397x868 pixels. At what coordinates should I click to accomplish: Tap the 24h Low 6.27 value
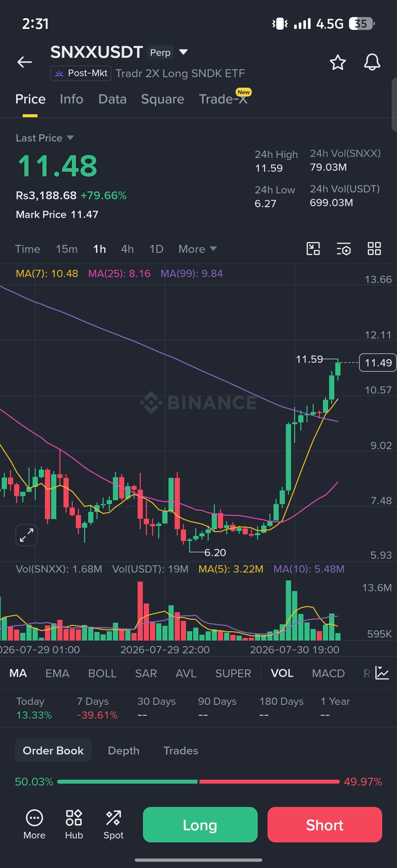point(266,204)
